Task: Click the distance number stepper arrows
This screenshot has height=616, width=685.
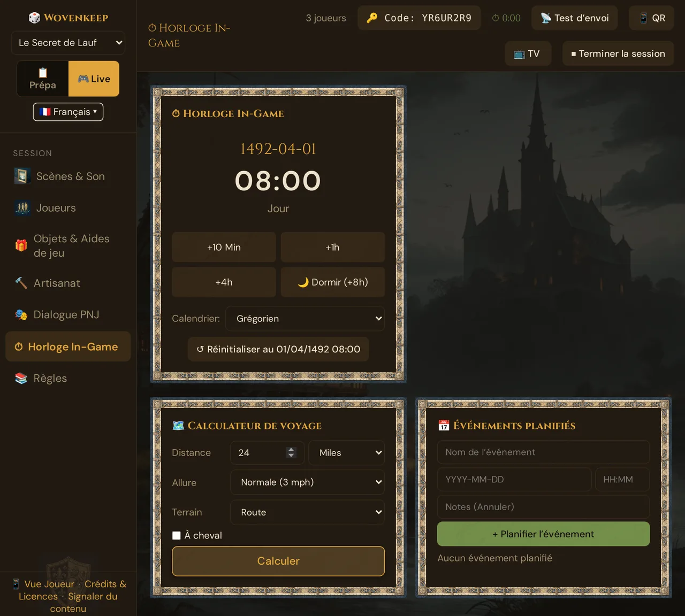Action: (291, 452)
